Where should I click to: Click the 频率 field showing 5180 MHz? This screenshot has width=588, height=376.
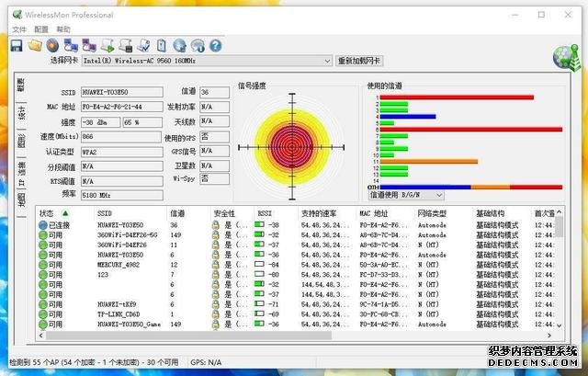[122, 195]
